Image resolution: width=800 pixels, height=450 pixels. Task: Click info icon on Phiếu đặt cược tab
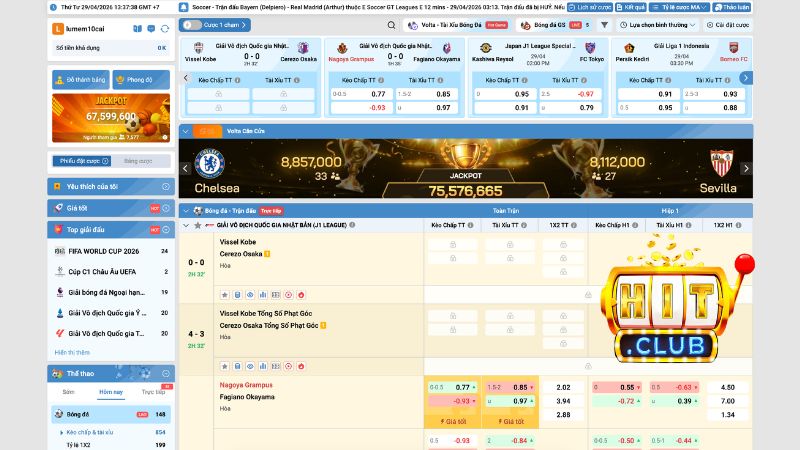(106, 161)
